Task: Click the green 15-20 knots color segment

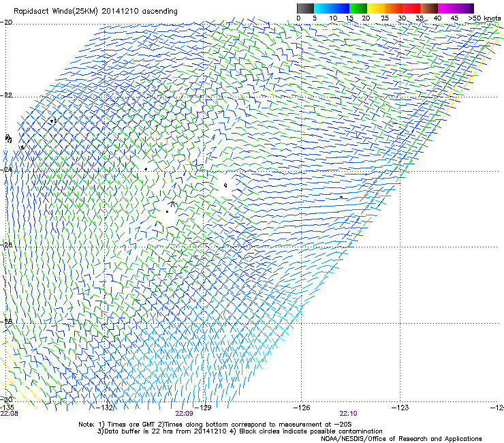Action: (x=358, y=8)
